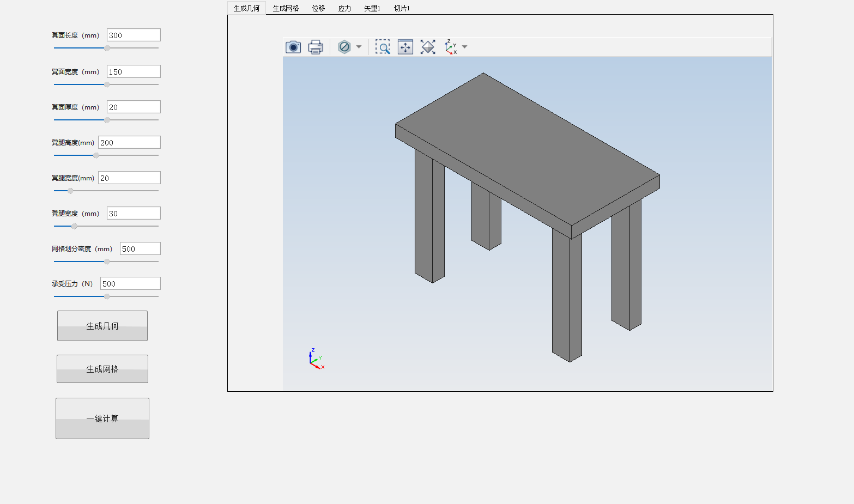This screenshot has width=854, height=504.
Task: Click the 凳面厚度 (mm) label
Action: [x=75, y=107]
